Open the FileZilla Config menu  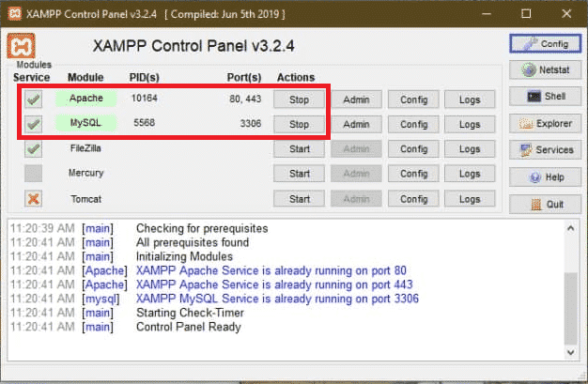tap(413, 149)
